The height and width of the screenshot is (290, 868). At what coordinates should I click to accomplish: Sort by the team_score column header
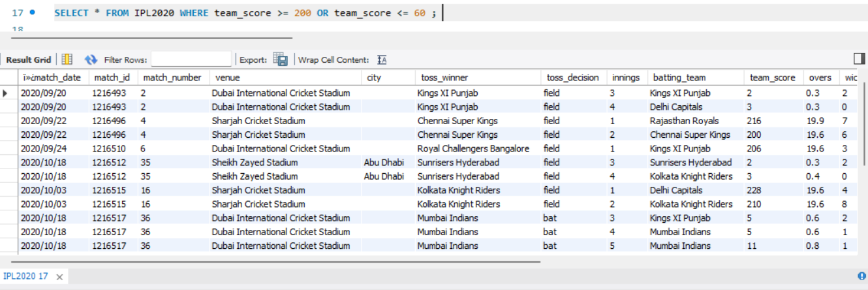click(x=773, y=77)
